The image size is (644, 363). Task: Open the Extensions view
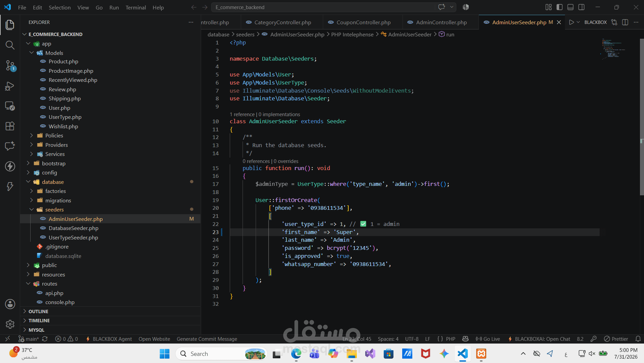coord(10,126)
